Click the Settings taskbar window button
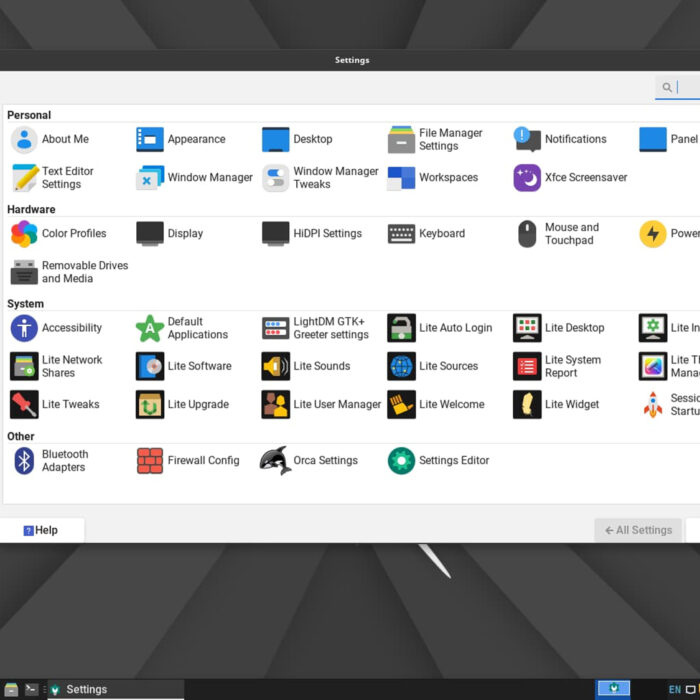Screen dimensions: 700x700 pyautogui.click(x=116, y=690)
